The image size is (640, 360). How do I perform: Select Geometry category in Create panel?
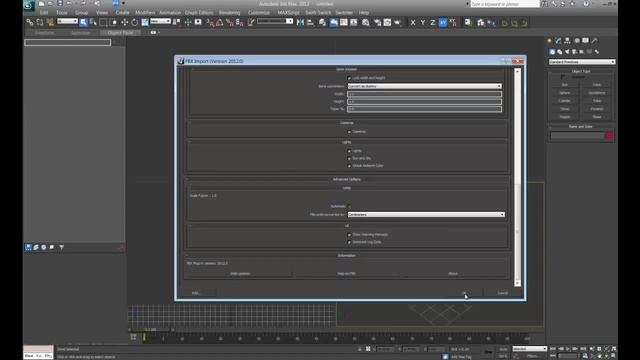click(x=552, y=52)
